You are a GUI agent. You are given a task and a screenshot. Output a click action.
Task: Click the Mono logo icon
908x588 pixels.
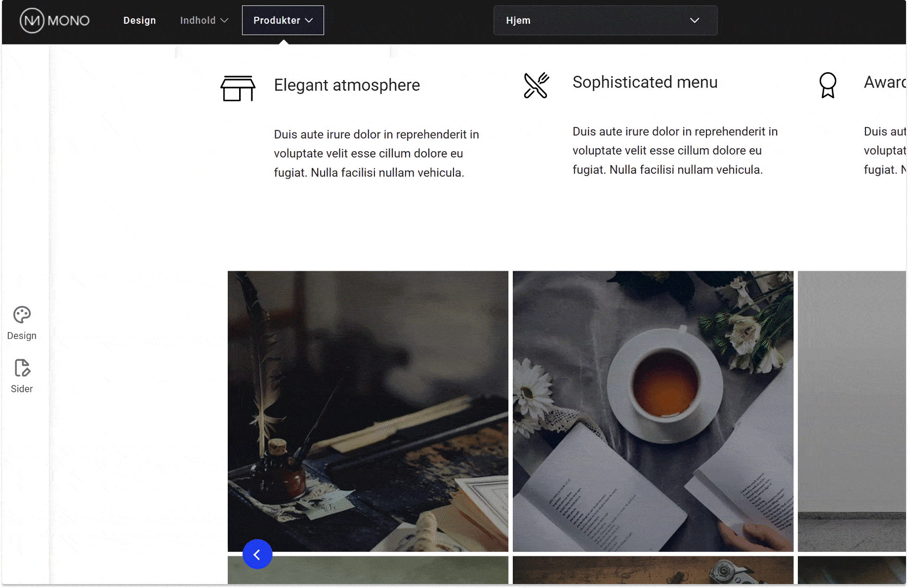32,21
